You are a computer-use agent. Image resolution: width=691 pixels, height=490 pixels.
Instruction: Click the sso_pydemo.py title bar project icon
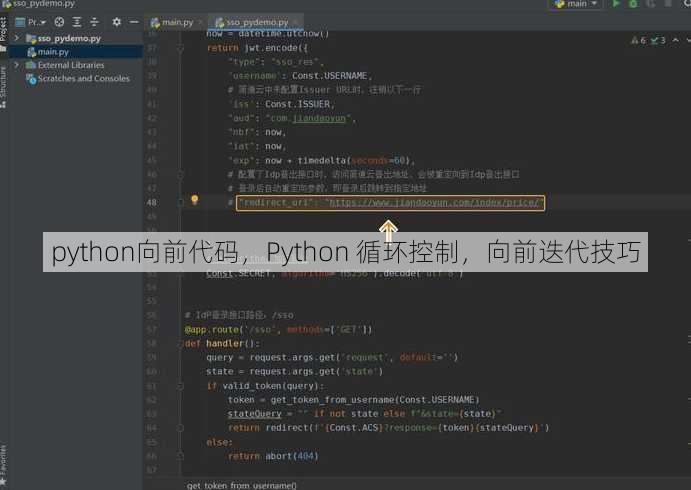coord(6,4)
